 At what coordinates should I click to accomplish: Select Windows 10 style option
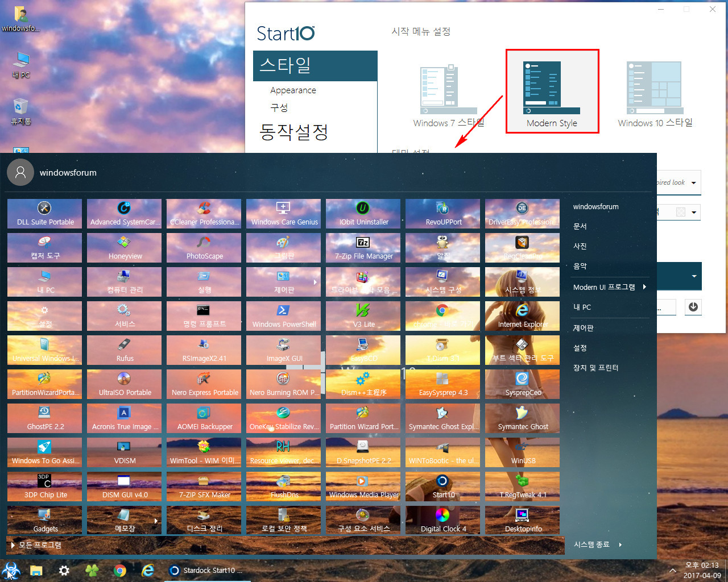(x=655, y=95)
